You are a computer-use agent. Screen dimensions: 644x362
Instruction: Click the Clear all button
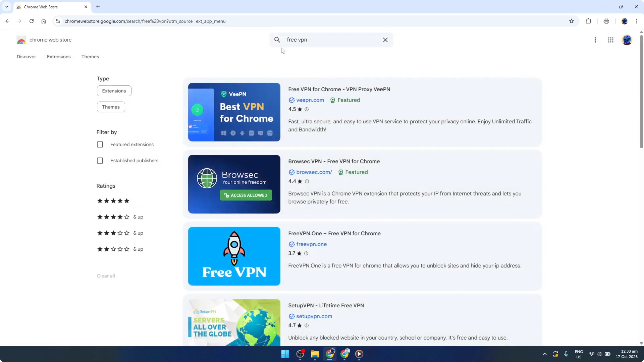coord(106,276)
